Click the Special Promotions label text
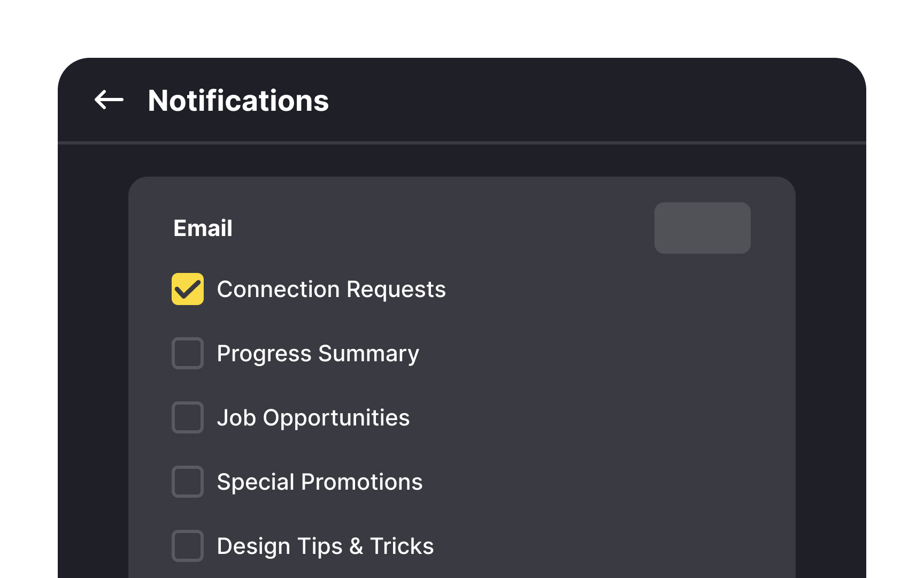The width and height of the screenshot is (924, 578). [x=319, y=482]
